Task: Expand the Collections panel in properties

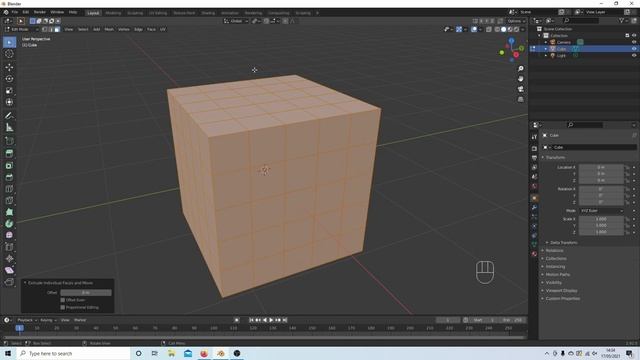Action: 556,258
